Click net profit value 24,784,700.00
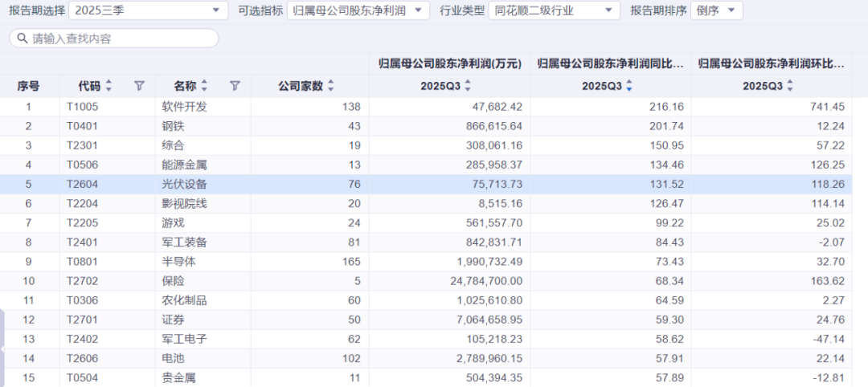 [x=486, y=281]
